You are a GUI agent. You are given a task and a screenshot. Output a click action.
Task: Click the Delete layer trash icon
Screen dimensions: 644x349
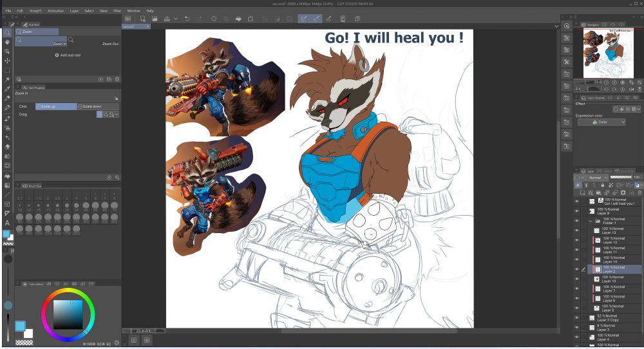pyautogui.click(x=640, y=193)
